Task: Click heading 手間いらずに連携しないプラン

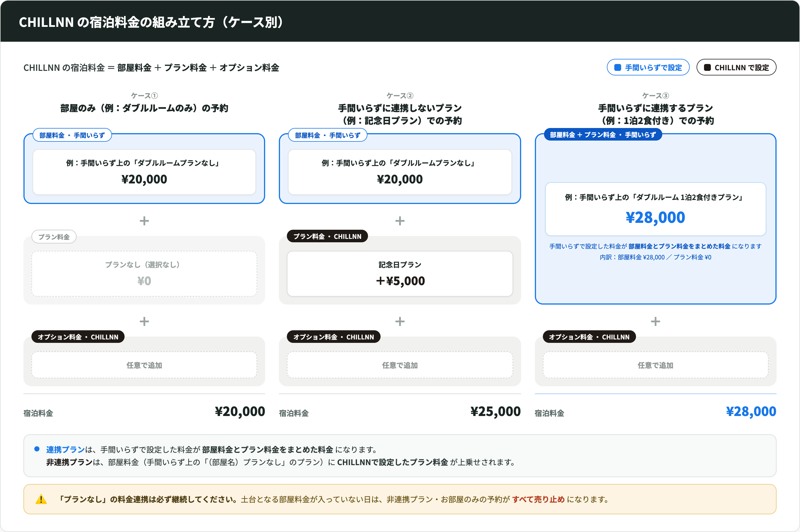Action: (400, 108)
